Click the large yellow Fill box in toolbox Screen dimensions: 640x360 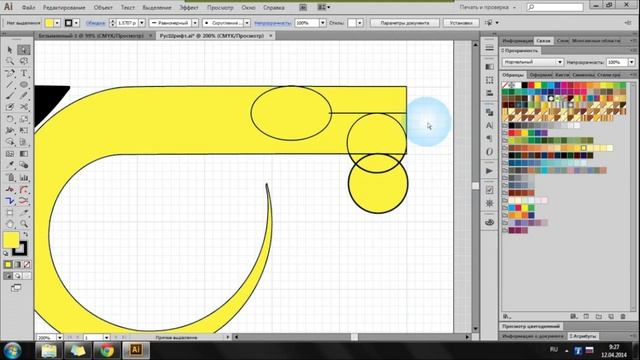click(x=11, y=240)
